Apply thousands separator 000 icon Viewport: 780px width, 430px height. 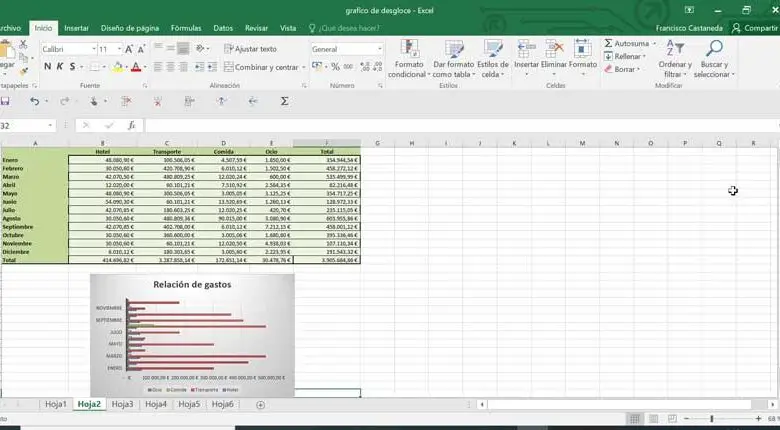pyautogui.click(x=348, y=67)
